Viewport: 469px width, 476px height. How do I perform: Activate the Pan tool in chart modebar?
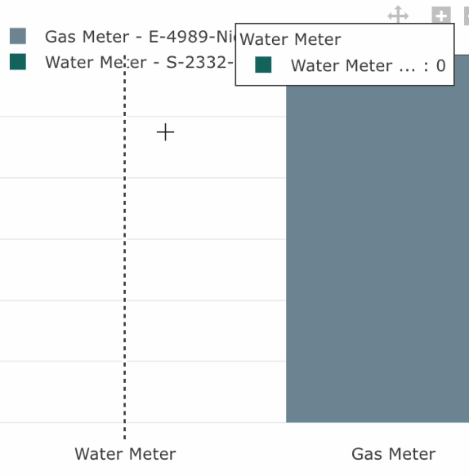(x=398, y=14)
